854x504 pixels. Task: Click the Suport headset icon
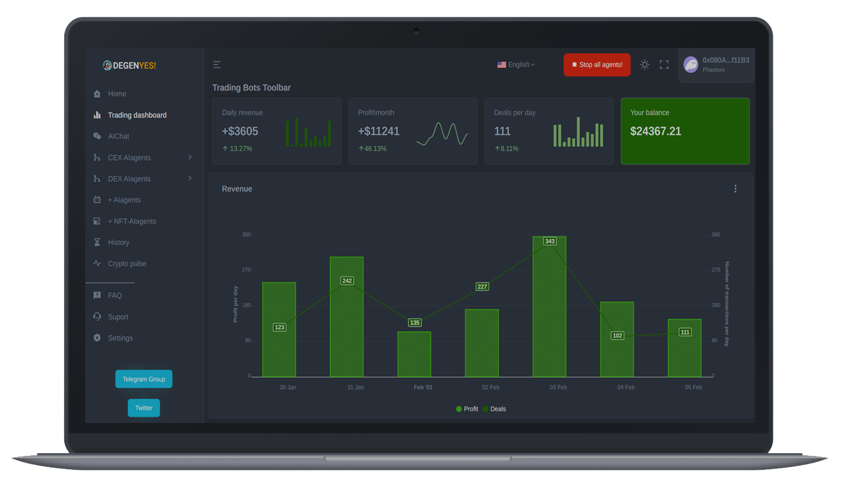97,317
